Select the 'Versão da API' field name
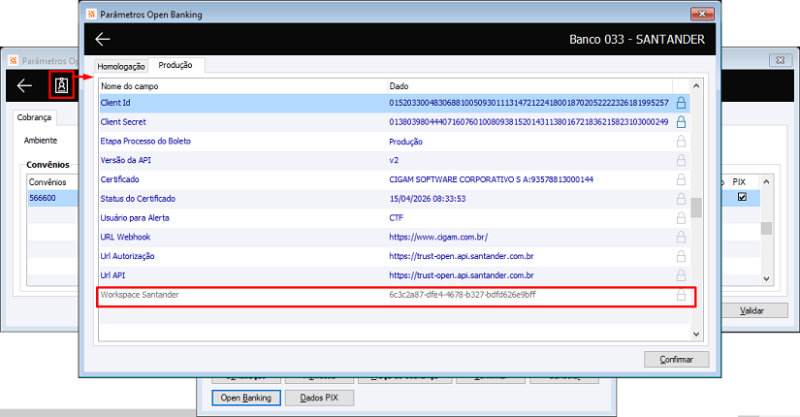The image size is (800, 417). (126, 160)
